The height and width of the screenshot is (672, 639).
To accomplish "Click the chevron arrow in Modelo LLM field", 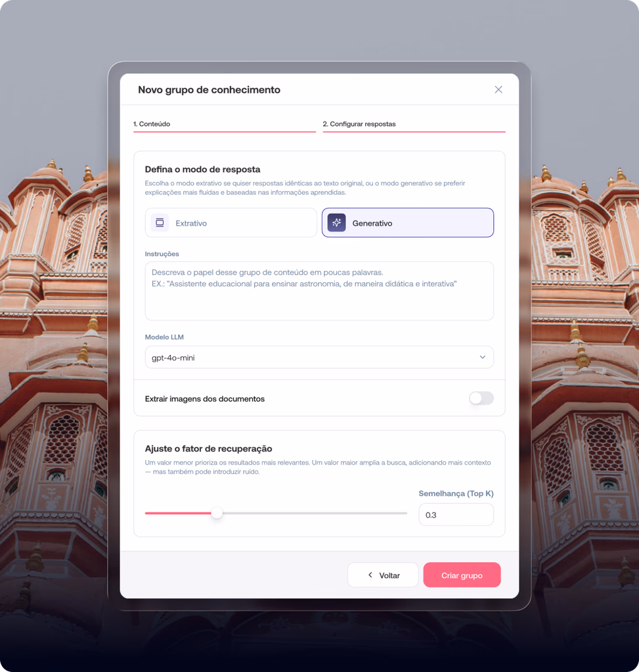I will pos(482,358).
